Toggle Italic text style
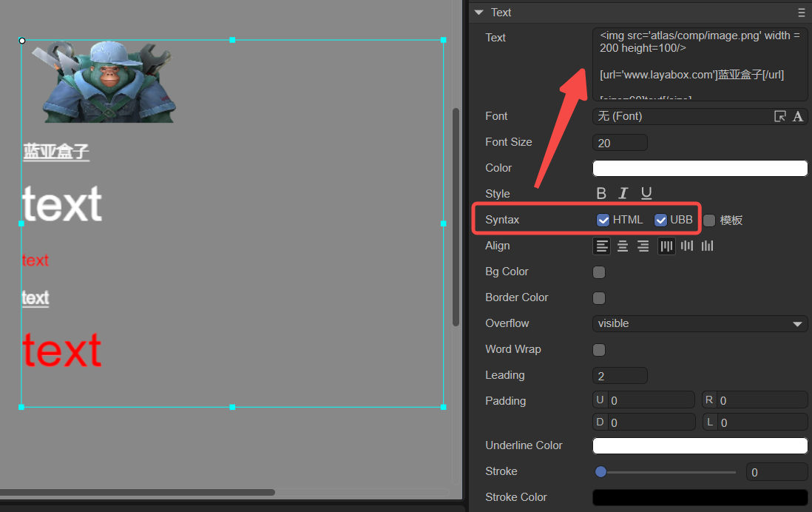Screen dimensions: 812x512 click(x=623, y=193)
